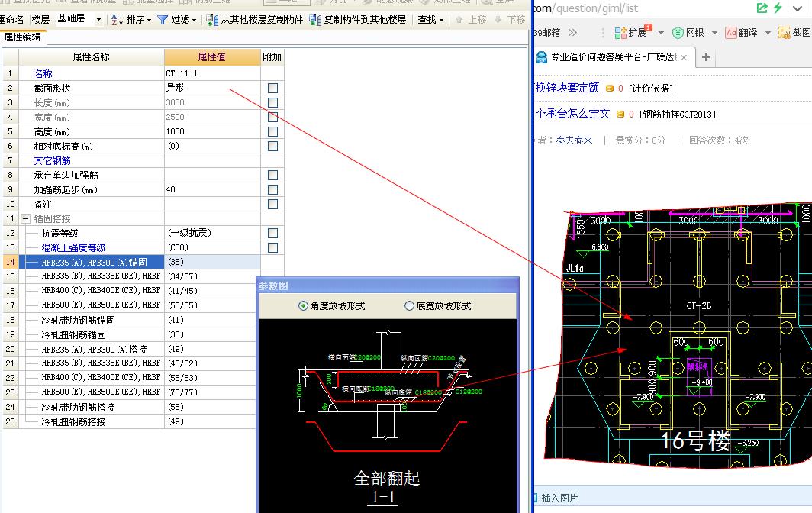Select 角度放坡形式 radio button

[304, 305]
